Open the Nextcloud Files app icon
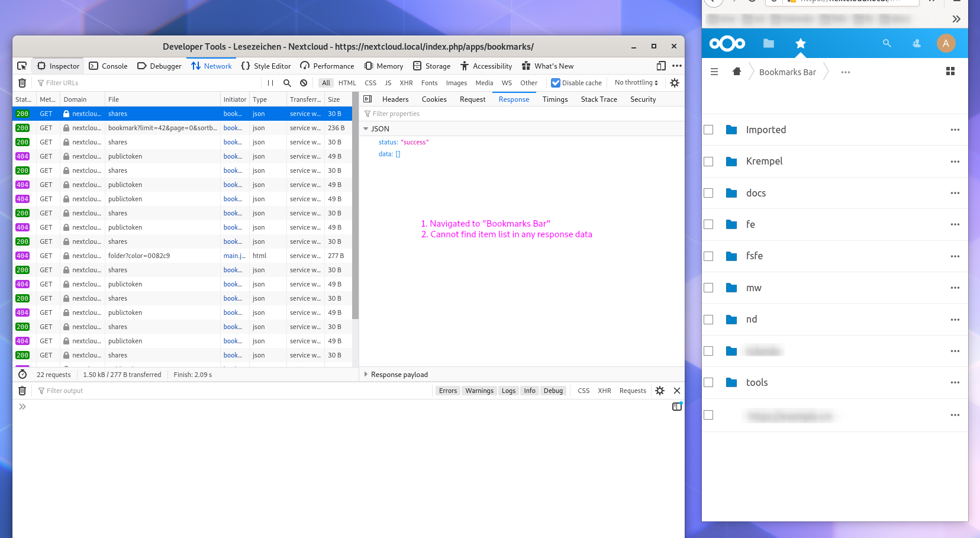The image size is (980, 538). pos(769,43)
